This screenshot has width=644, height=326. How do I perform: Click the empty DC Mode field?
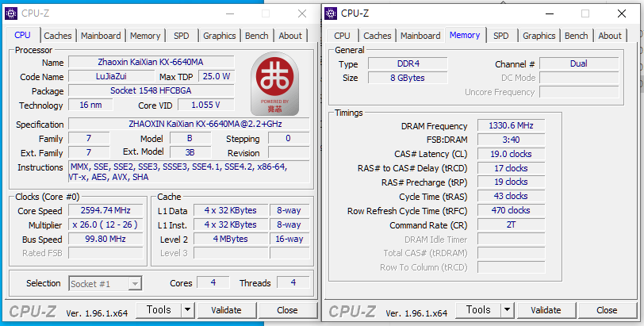click(x=579, y=78)
